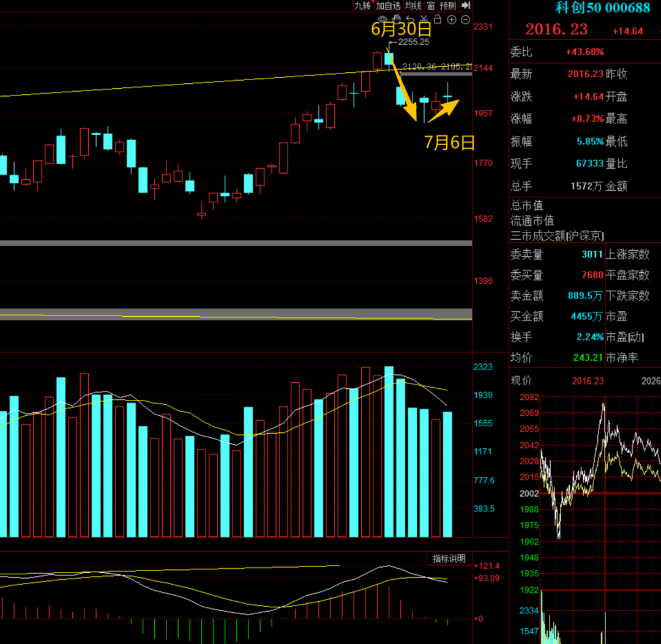The height and width of the screenshot is (644, 661).
Task: Click the tallest cyan volume bar
Action: (x=389, y=451)
